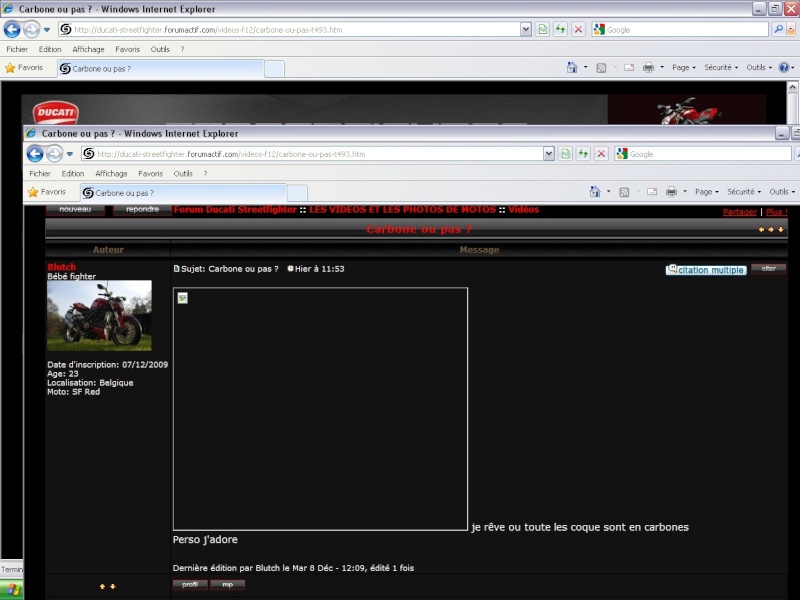Screen dimensions: 800x600
Task: Stop loading page in rear window
Action: coord(578,30)
